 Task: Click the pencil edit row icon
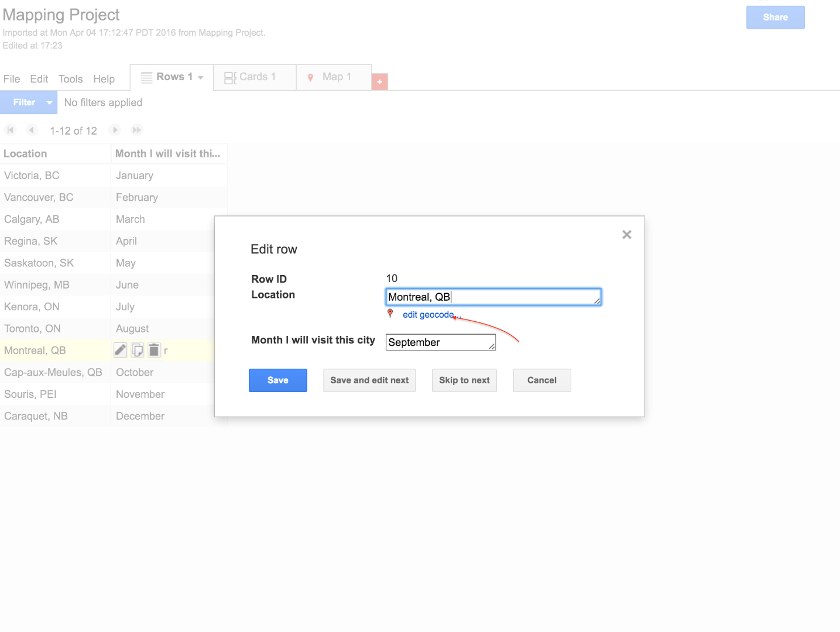(x=120, y=350)
